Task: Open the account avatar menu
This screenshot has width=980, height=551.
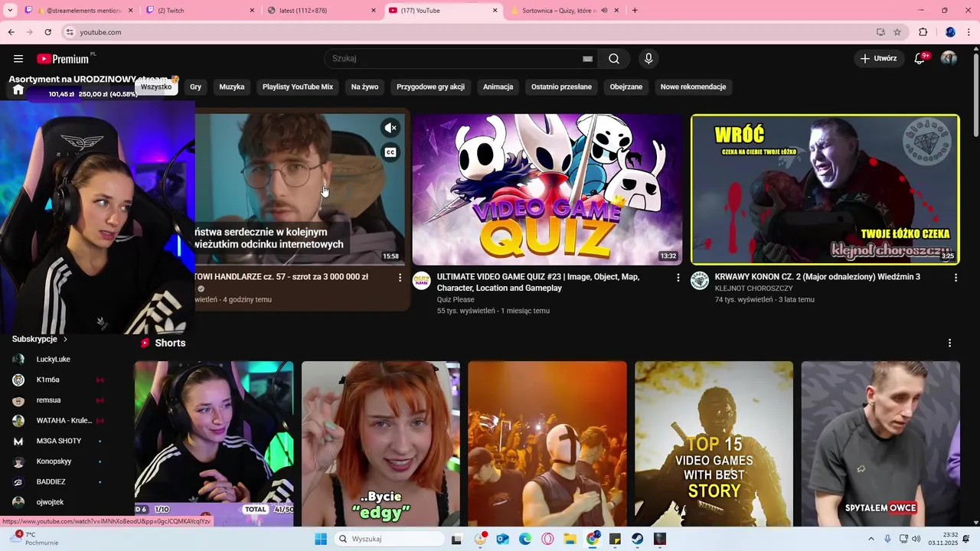Action: pyautogui.click(x=949, y=59)
